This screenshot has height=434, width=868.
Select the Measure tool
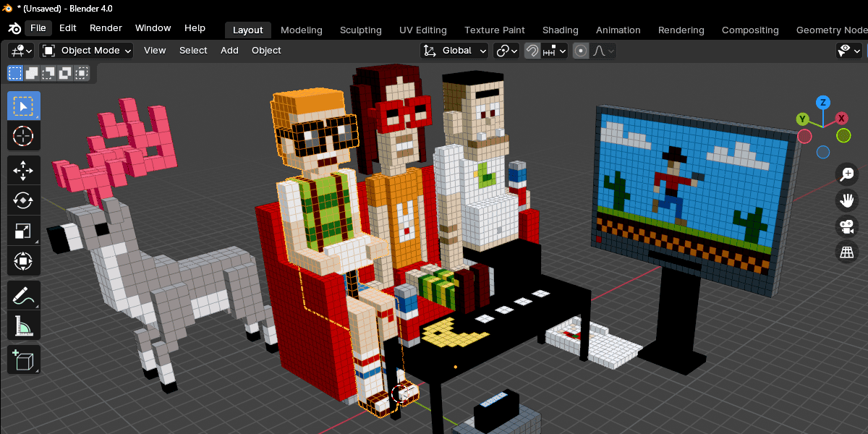click(24, 325)
